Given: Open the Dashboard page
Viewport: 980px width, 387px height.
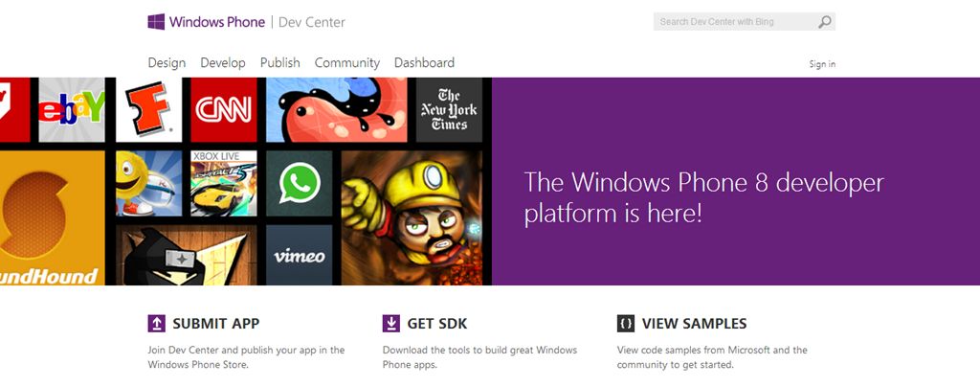Looking at the screenshot, I should pyautogui.click(x=424, y=63).
